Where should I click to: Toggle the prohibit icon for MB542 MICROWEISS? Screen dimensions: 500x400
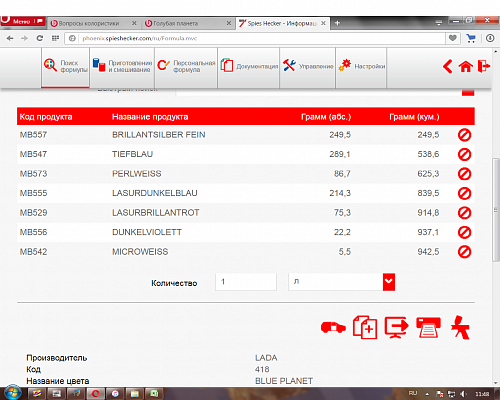pyautogui.click(x=464, y=252)
